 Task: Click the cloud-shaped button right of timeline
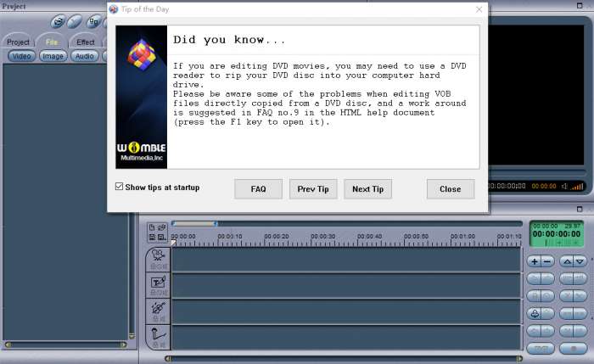[535, 313]
